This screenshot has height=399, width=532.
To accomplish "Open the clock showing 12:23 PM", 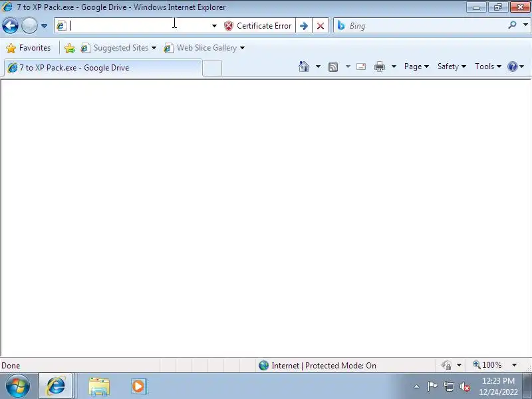I will coord(498,386).
